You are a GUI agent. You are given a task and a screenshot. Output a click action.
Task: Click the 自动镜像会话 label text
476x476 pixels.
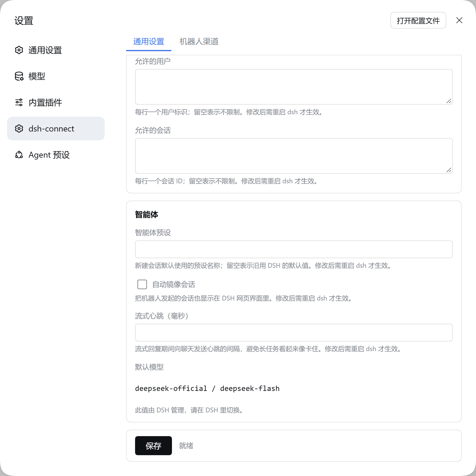click(x=174, y=284)
